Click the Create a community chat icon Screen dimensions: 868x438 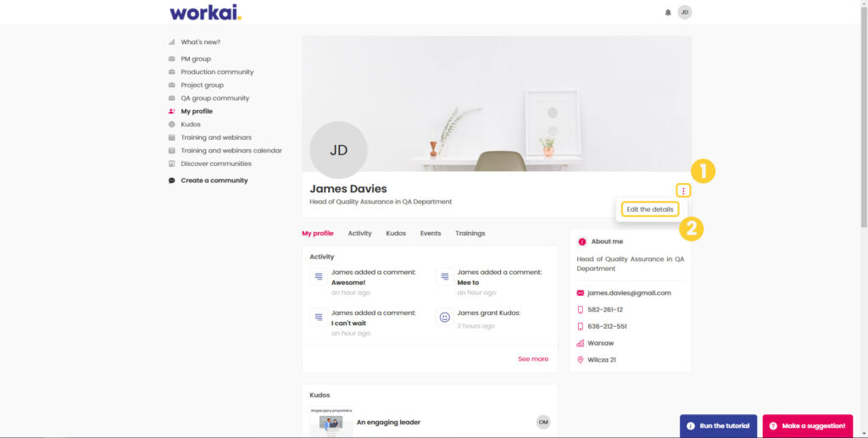coord(171,180)
